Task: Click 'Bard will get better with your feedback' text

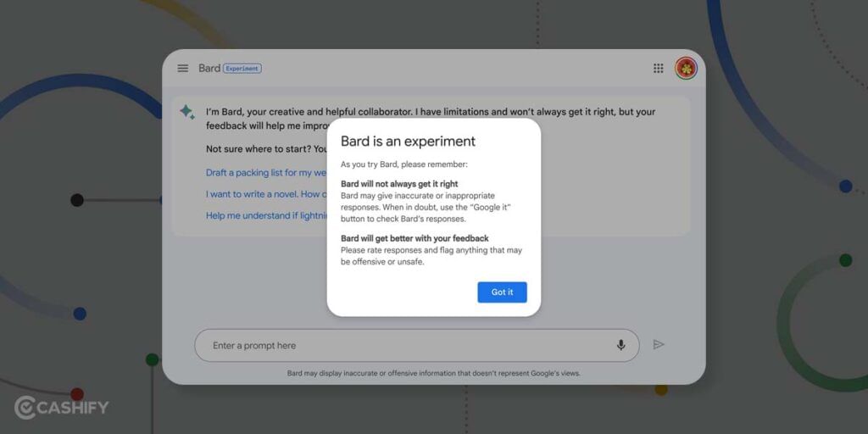Action: tap(415, 238)
